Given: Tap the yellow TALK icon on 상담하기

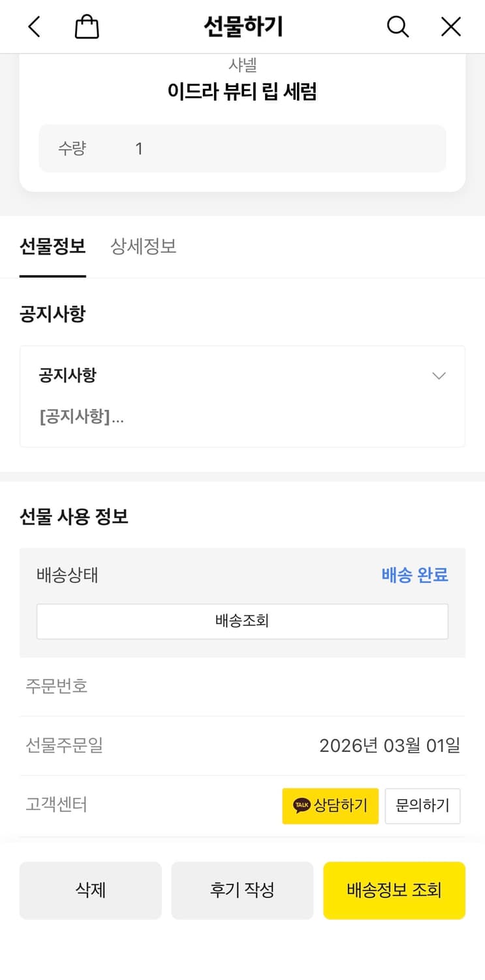Looking at the screenshot, I should [x=302, y=806].
